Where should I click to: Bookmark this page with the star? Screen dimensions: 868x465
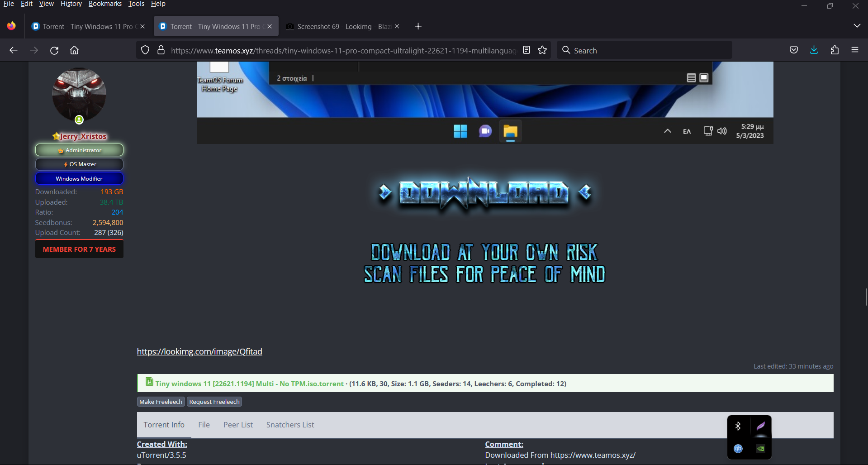[542, 50]
